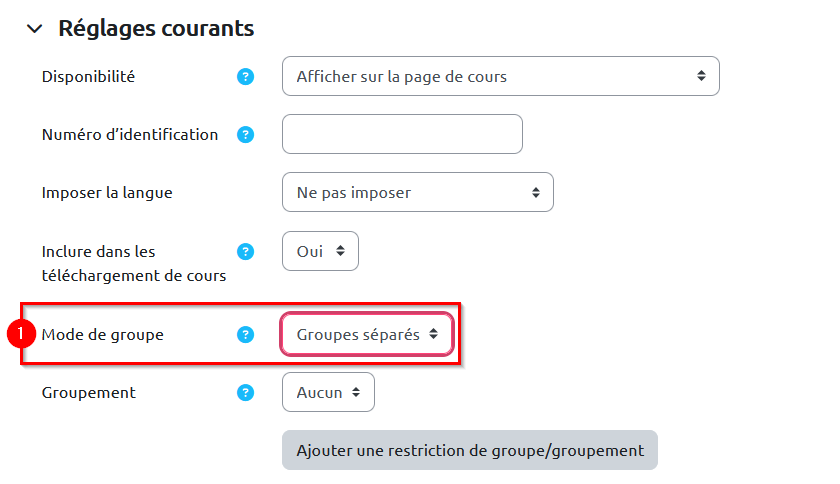Image resolution: width=840 pixels, height=484 pixels.
Task: Expand the Oui dropdown for course download
Action: point(320,252)
